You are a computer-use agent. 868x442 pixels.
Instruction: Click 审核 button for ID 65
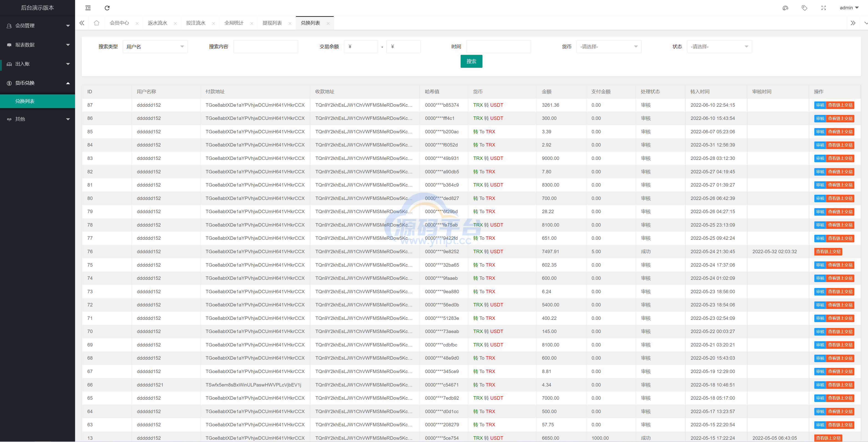[x=820, y=398]
